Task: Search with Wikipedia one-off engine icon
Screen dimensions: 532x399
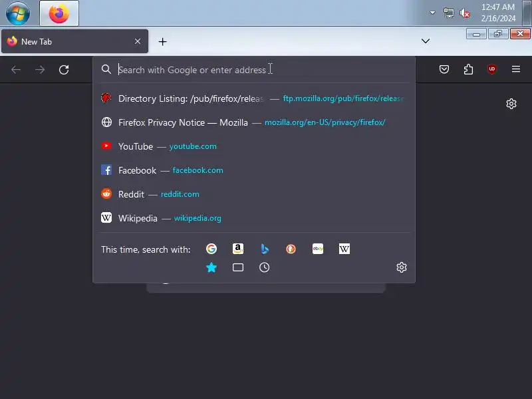Action: (x=344, y=249)
